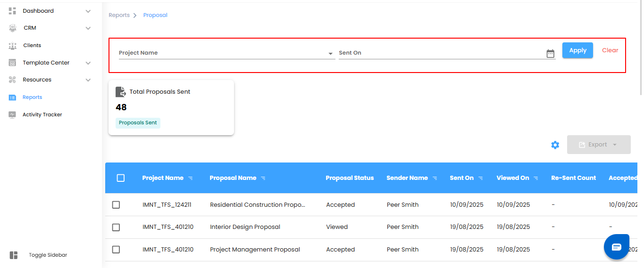Navigate to Reports breadcrumb link
This screenshot has height=268, width=644.
(119, 15)
